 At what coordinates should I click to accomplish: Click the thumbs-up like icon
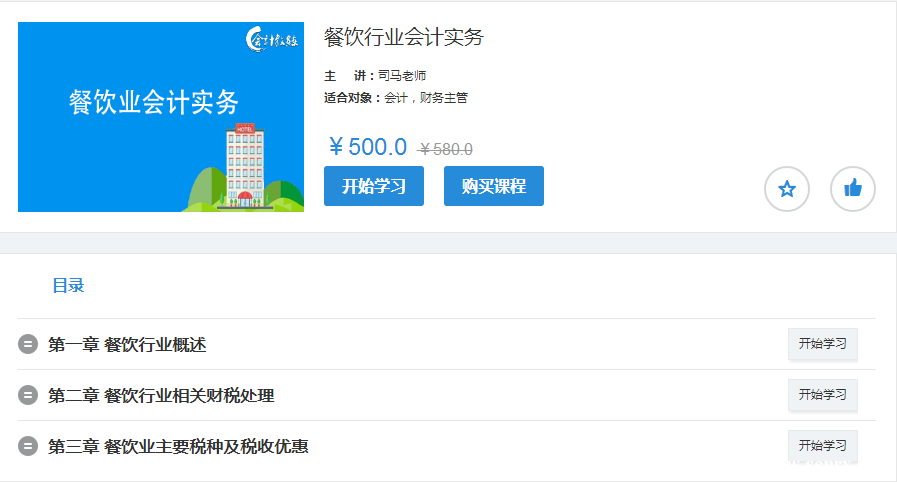click(x=853, y=189)
